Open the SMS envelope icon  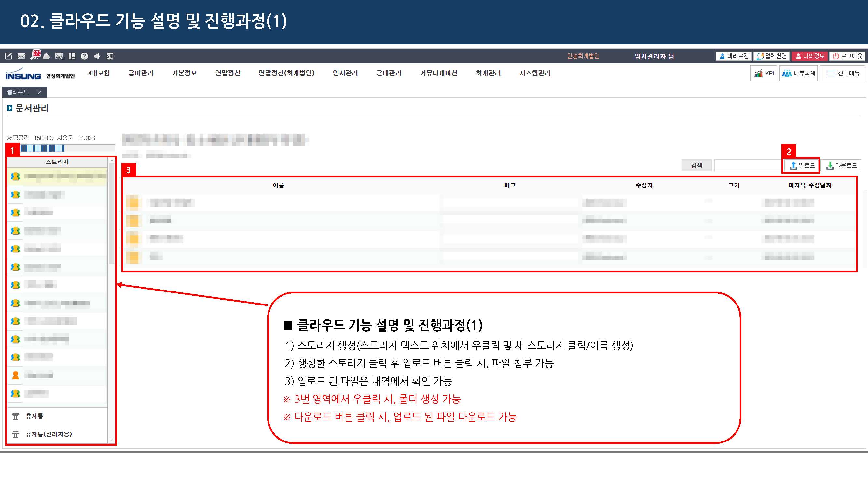[x=59, y=56]
